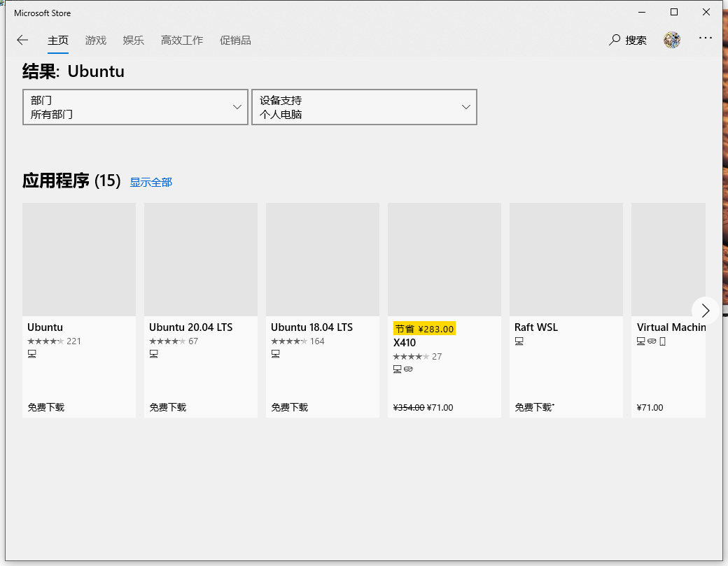Switch to the 高效工作 tab
Viewport: 728px width, 566px height.
click(x=182, y=41)
